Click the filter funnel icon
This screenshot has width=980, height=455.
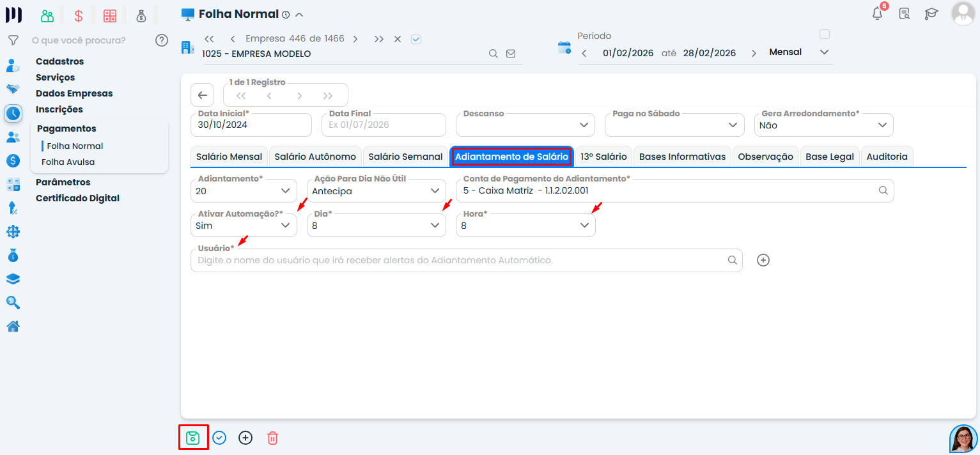click(x=13, y=40)
